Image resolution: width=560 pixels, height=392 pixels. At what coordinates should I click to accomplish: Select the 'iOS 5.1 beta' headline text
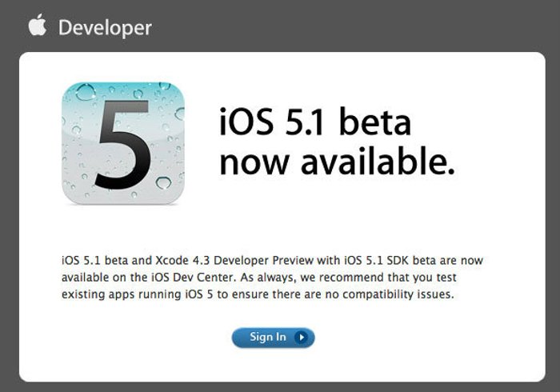(315, 122)
